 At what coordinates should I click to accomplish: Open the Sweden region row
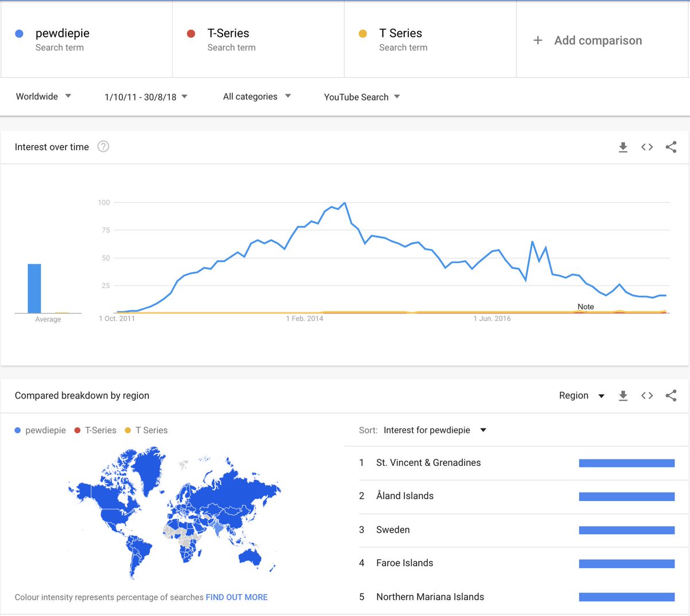click(516, 530)
